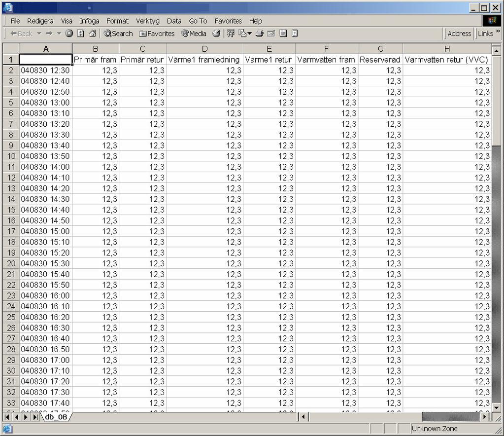Click the 'Varmvatten fram' header cell
This screenshot has height=436, width=504.
(327, 60)
